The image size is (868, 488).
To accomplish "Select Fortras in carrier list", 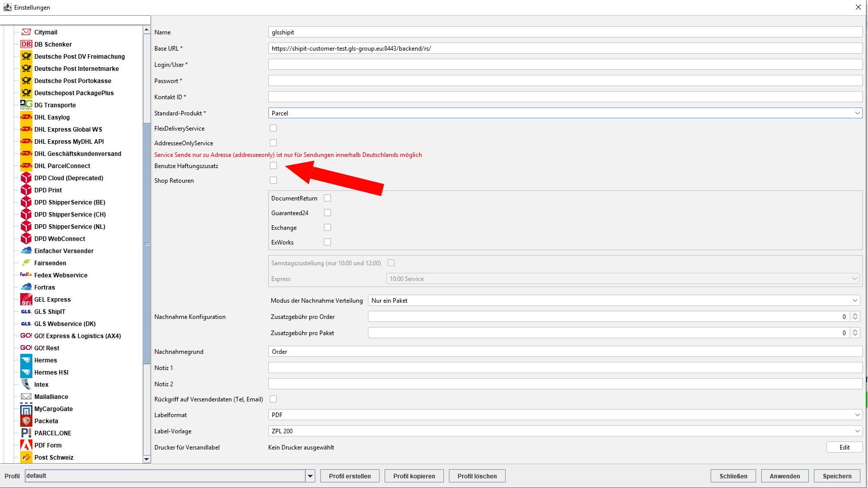I will tap(45, 287).
